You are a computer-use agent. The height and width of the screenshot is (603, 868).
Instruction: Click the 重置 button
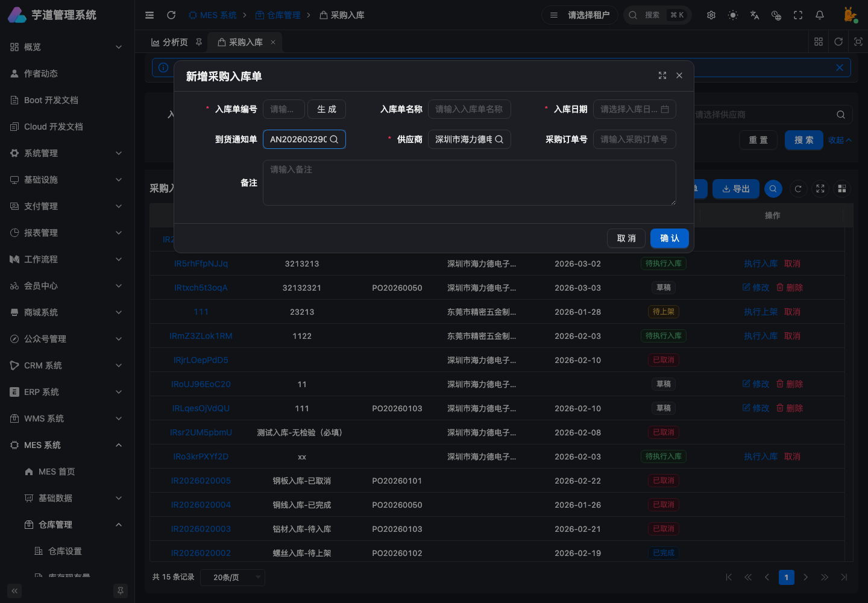pyautogui.click(x=758, y=140)
